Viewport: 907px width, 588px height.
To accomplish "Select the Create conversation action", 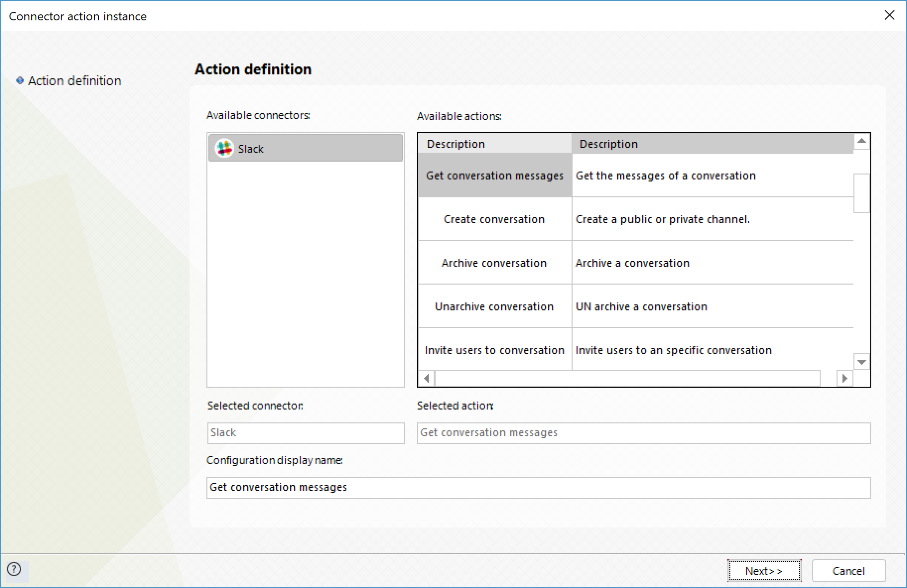I will click(495, 219).
